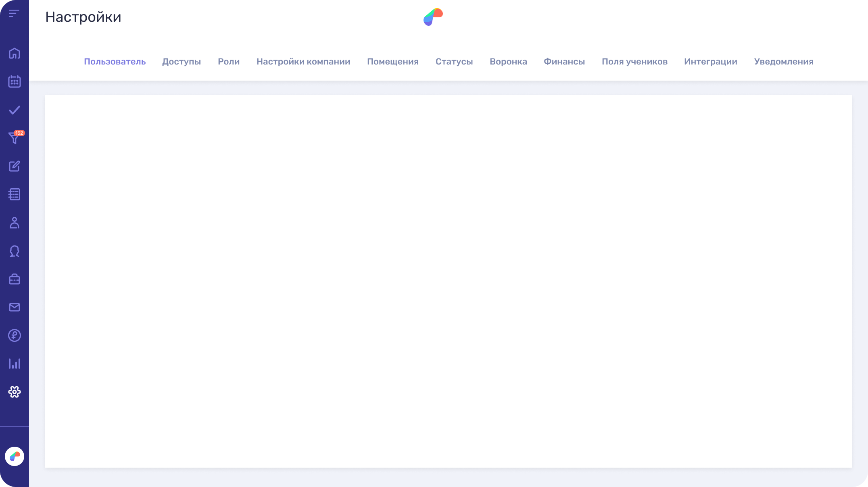
Task: Open the teachers section in the sidebar
Action: click(x=15, y=251)
